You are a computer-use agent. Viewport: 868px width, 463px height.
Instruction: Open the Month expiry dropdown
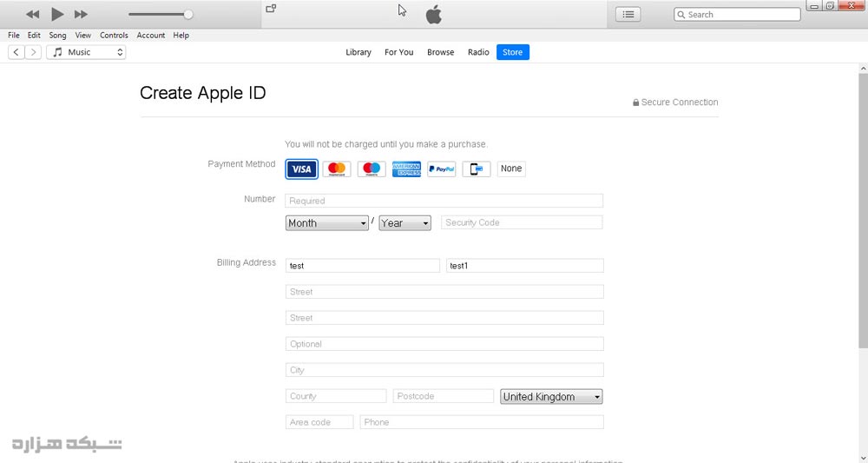click(326, 222)
